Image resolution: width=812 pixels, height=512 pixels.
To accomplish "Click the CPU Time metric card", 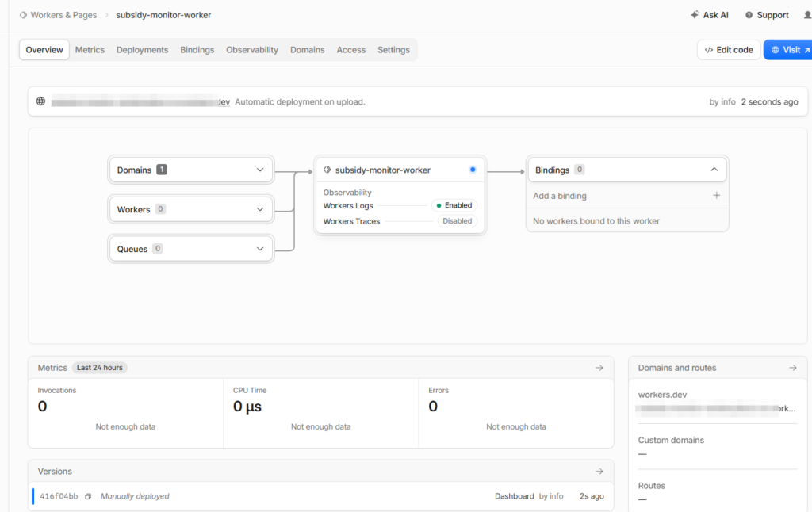I will [321, 413].
